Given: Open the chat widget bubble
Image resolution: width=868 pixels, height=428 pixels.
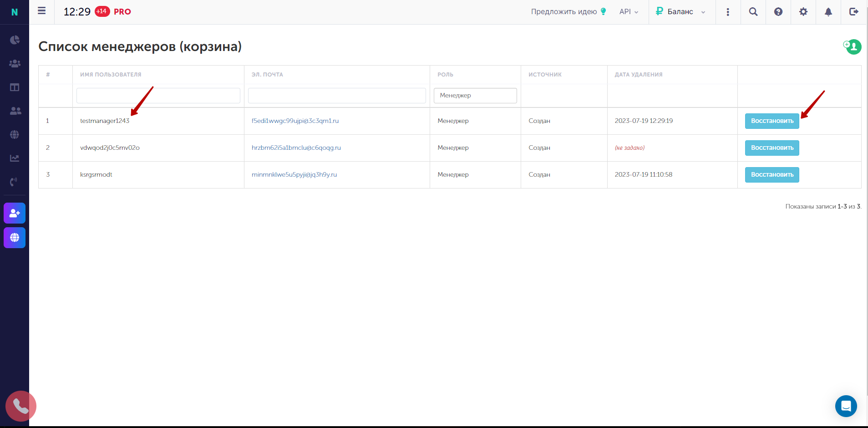Looking at the screenshot, I should [846, 406].
